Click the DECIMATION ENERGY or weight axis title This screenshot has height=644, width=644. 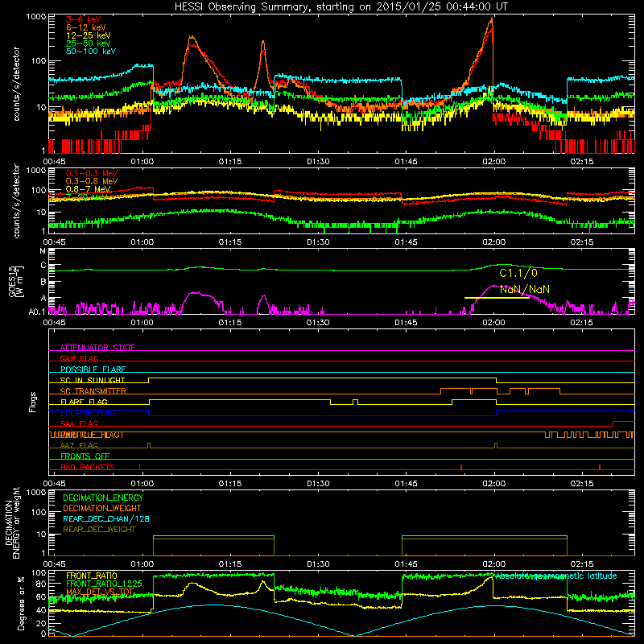pyautogui.click(x=12, y=522)
